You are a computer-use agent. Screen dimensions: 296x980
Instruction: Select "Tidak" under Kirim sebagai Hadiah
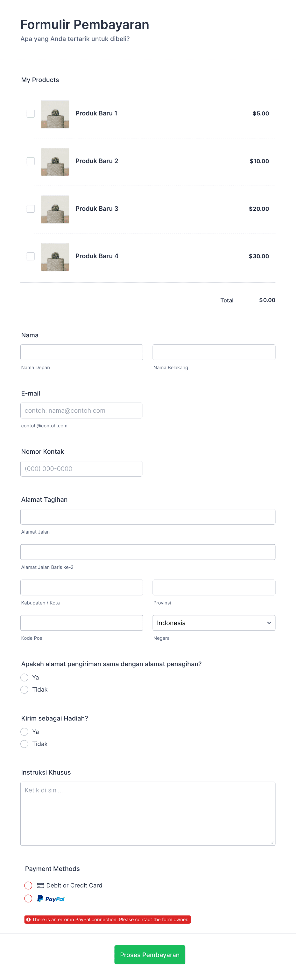(x=25, y=744)
